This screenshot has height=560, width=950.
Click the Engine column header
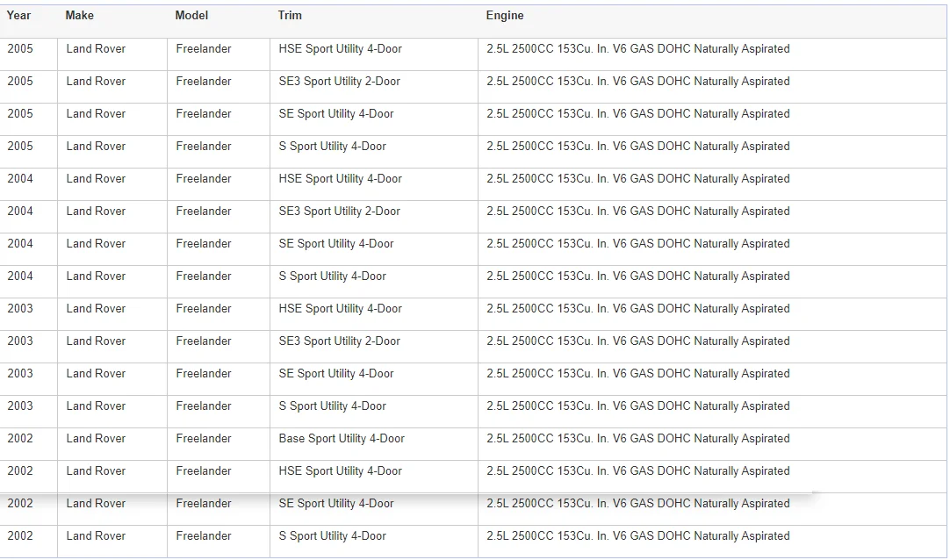click(505, 16)
